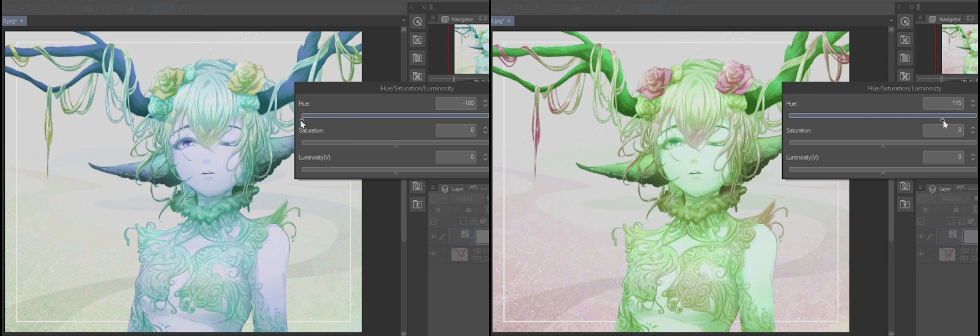Open the canvas tab list dropdown, left window
This screenshot has width=980, height=336.
coord(404,21)
